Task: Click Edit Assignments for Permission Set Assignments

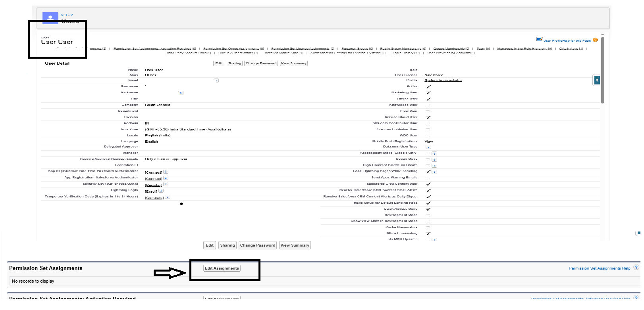Action: [x=222, y=268]
